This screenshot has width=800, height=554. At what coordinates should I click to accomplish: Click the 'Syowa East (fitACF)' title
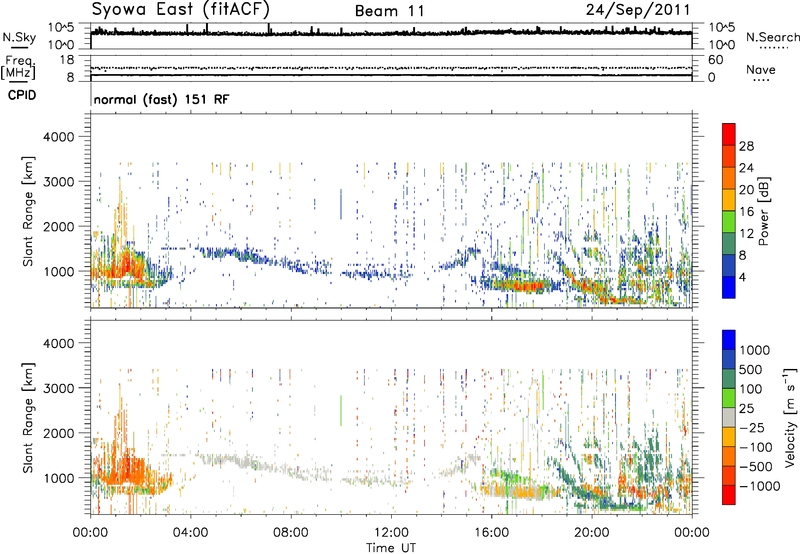tap(181, 9)
